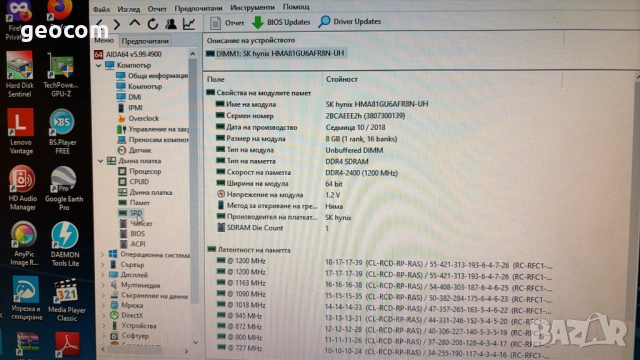The height and width of the screenshot is (360, 640).
Task: Select Памет tree item
Action: [134, 202]
